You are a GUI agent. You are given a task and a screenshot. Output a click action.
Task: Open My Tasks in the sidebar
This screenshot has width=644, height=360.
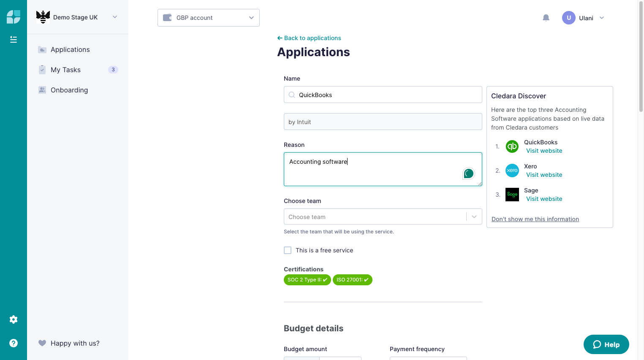(x=65, y=70)
